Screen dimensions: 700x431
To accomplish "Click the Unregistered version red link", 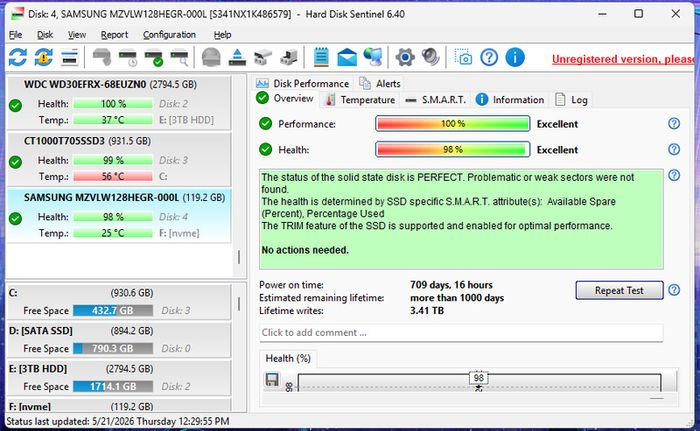I will point(623,59).
